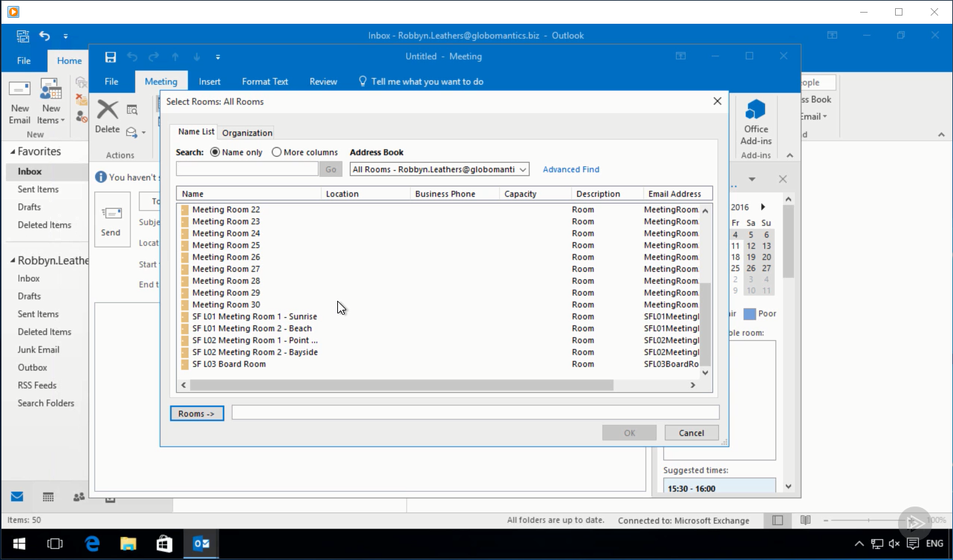Switch to Mail view icon in navigation bar
This screenshot has height=560, width=953.
tap(17, 497)
